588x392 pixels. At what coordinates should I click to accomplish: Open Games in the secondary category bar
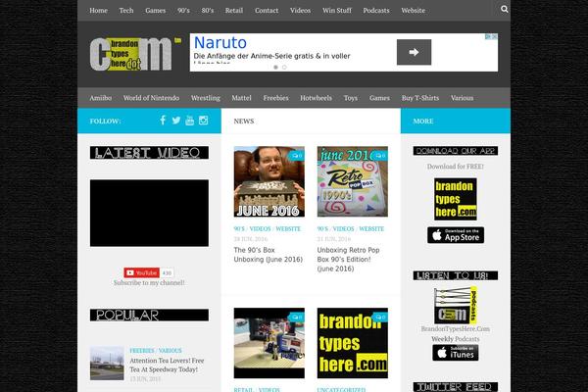click(x=379, y=98)
